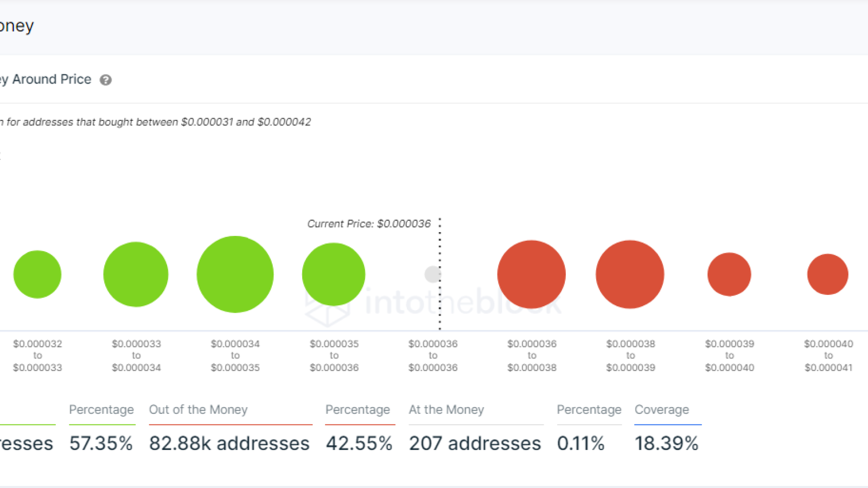Click the 207 addresses value
Screen dimensions: 868x488
coord(475,444)
